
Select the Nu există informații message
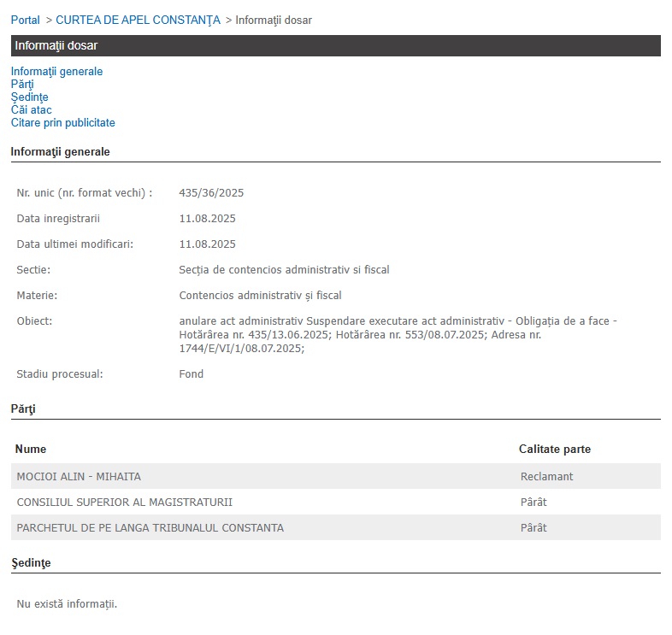pyautogui.click(x=67, y=604)
